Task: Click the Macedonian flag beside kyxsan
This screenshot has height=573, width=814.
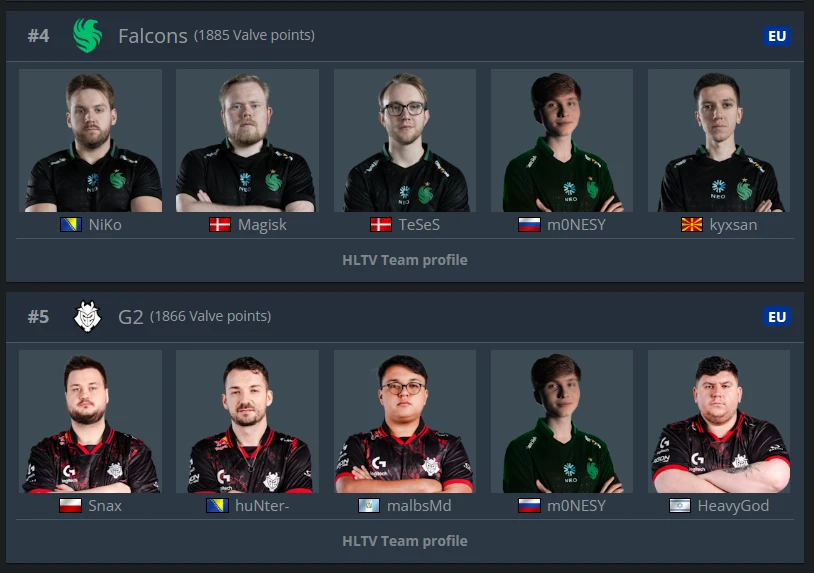Action: [x=691, y=225]
